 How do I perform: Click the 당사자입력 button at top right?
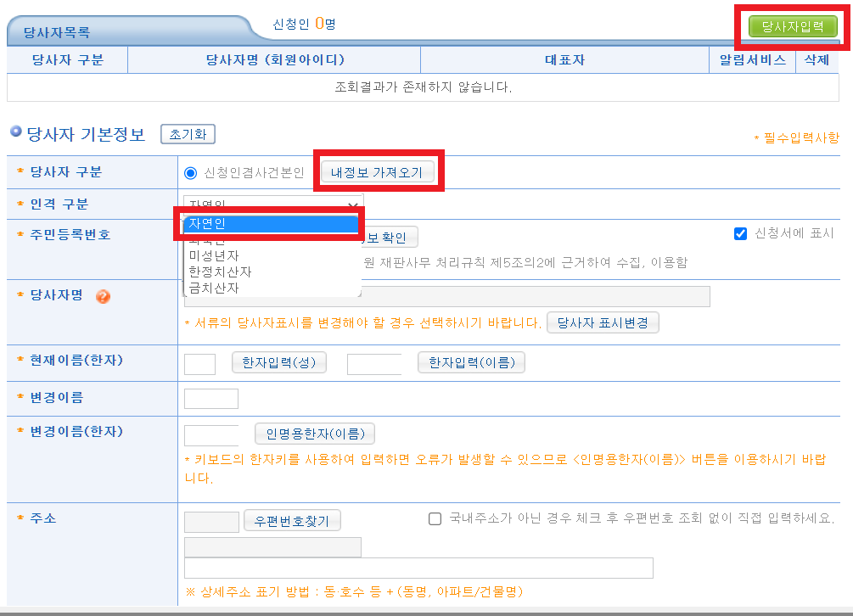point(791,25)
